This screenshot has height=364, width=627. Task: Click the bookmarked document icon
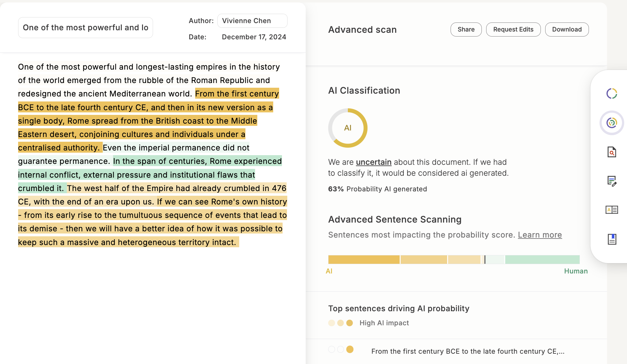tap(612, 239)
